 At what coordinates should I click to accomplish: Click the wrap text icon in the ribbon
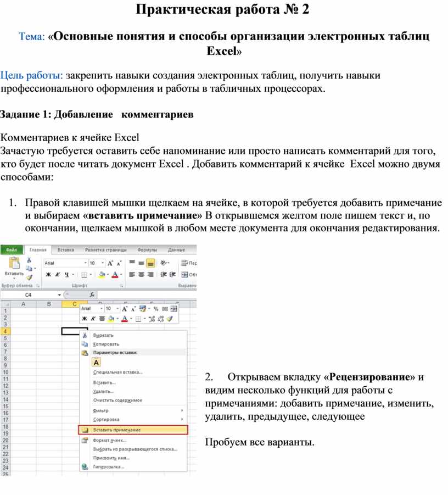184,263
